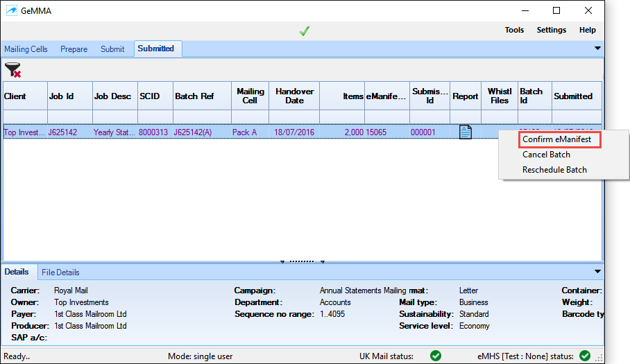Clear the filter with the funnel icon
Screen dimensions: 630x364
pyautogui.click(x=12, y=70)
